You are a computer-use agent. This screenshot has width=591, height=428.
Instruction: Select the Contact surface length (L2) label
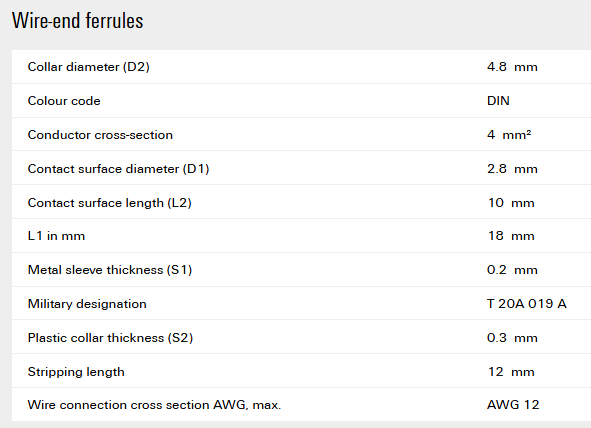pos(110,203)
